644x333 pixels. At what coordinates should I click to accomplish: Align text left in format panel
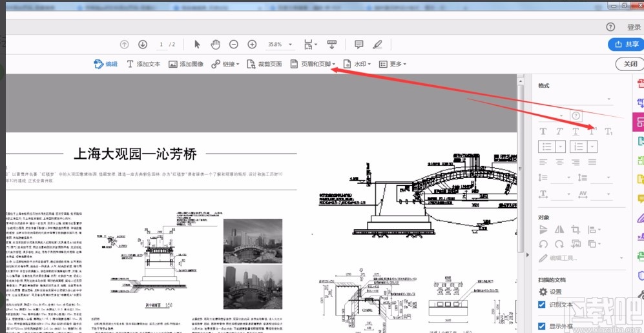[543, 162]
